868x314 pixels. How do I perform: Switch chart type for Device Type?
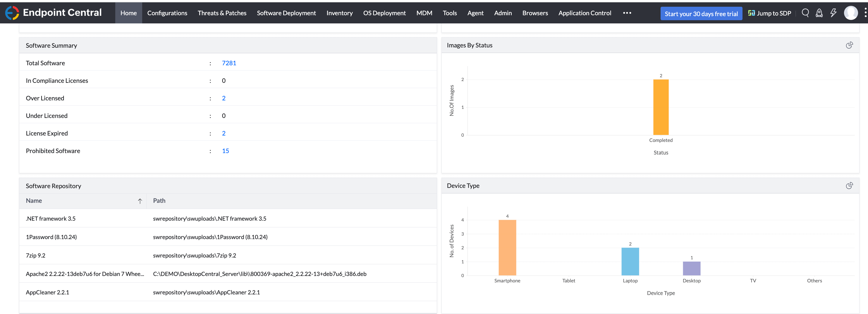(x=849, y=186)
